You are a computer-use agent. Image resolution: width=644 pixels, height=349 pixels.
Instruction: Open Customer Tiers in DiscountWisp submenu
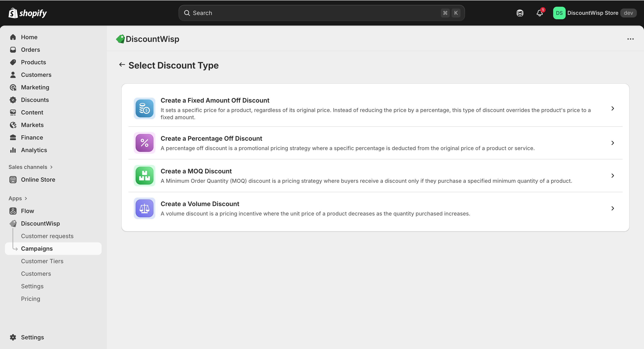[42, 261]
